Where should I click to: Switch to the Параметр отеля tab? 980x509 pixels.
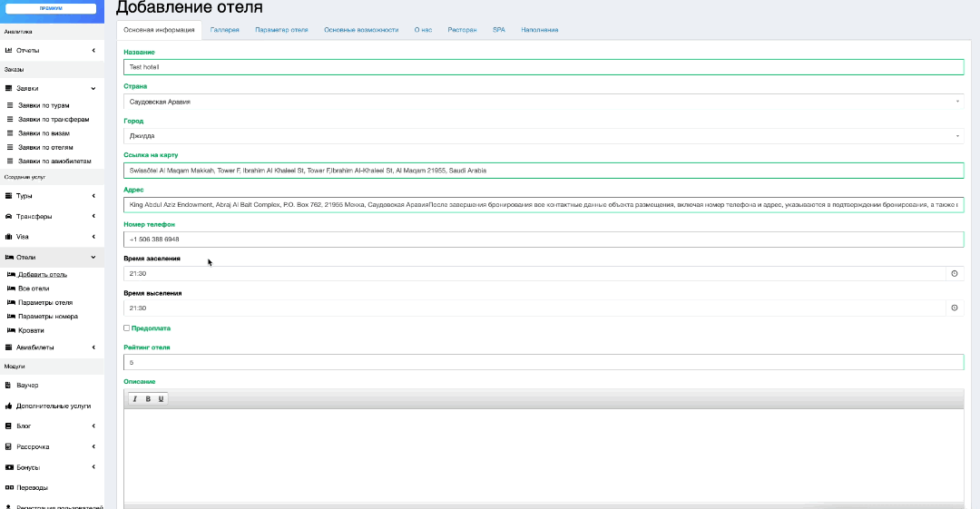coord(281,30)
